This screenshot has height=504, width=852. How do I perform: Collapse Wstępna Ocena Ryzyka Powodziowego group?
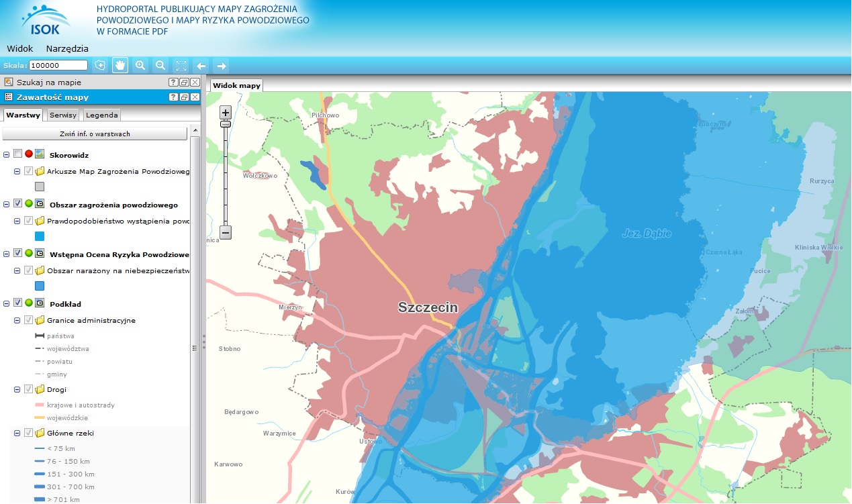6,254
